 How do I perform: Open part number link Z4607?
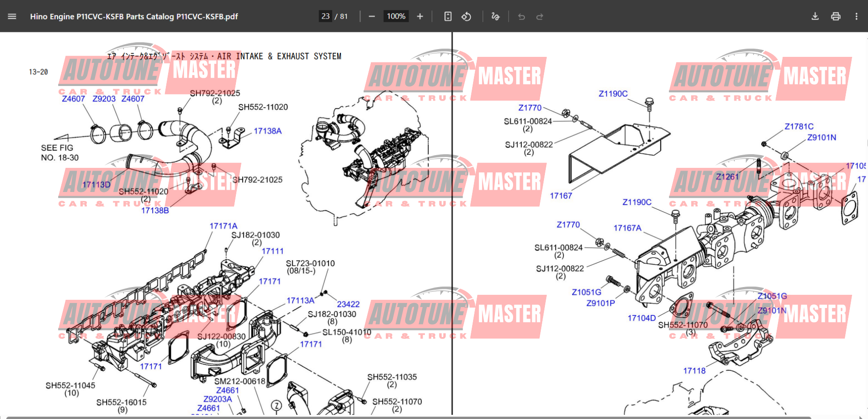point(72,98)
